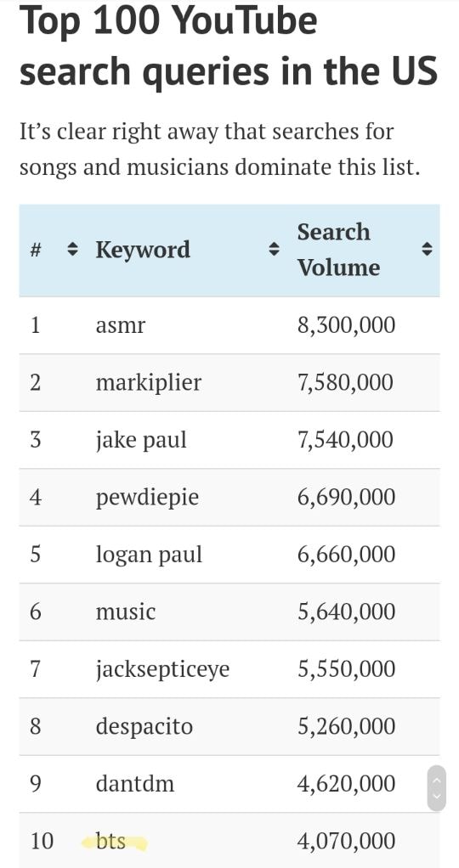Viewport: 459px width, 868px height.
Task: Click the jake paul keyword
Action: (141, 441)
